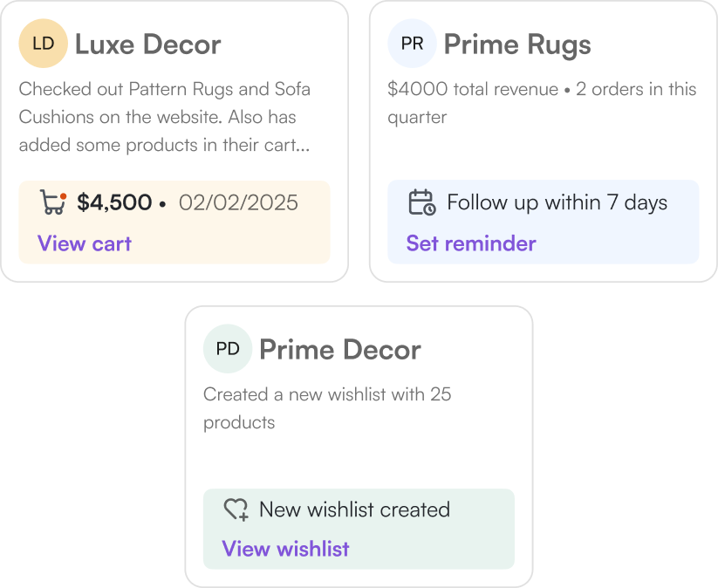
Task: Click the "$4000 total revenue" text
Action: coord(472,89)
